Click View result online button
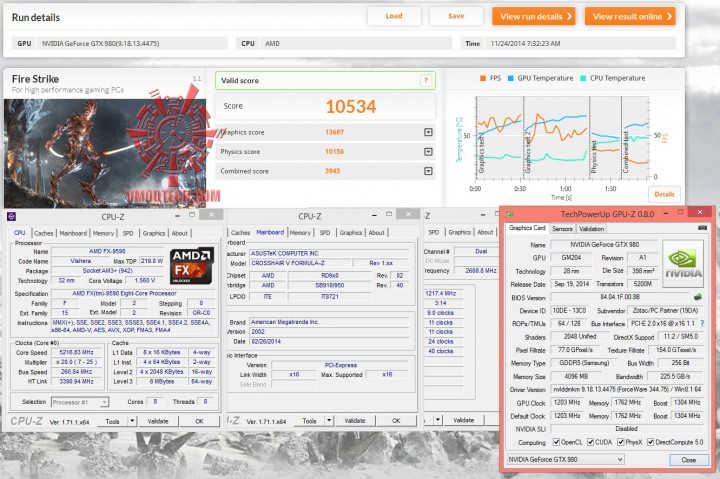Viewport: 720px width, 479px height. (x=630, y=17)
